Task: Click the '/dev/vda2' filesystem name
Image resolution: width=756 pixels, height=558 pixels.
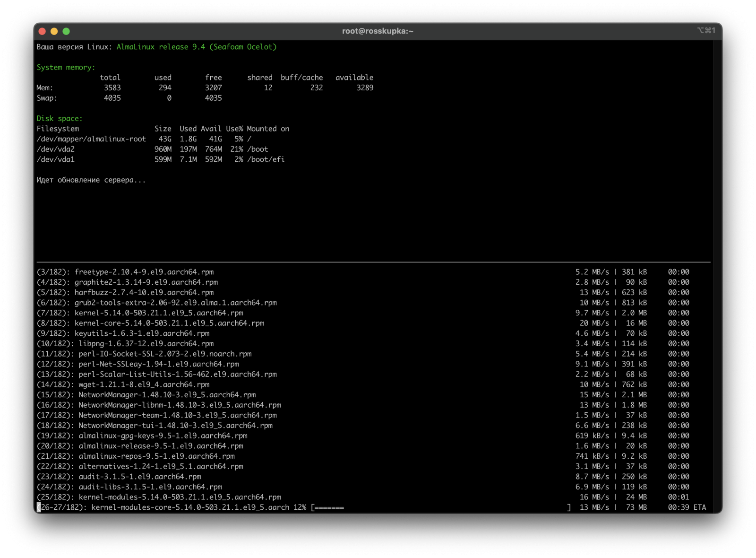Action: click(x=56, y=149)
